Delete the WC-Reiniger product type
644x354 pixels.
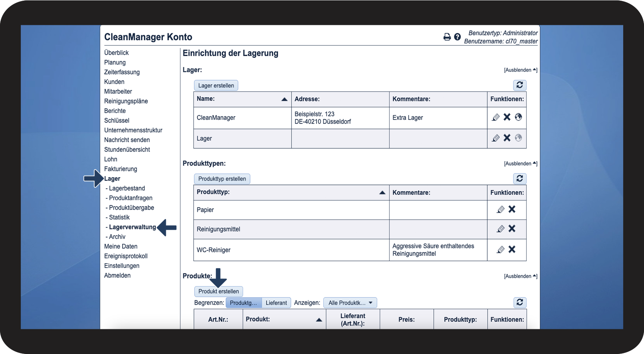coord(512,249)
